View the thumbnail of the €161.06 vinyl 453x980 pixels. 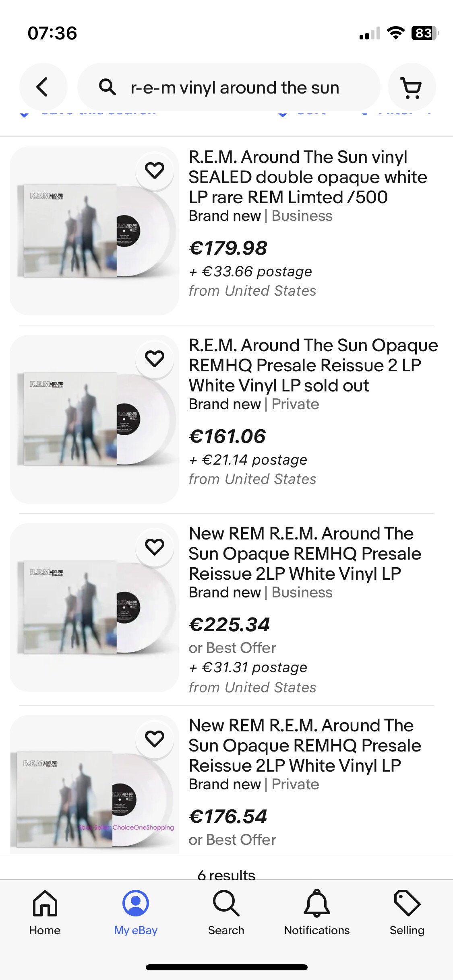[94, 419]
